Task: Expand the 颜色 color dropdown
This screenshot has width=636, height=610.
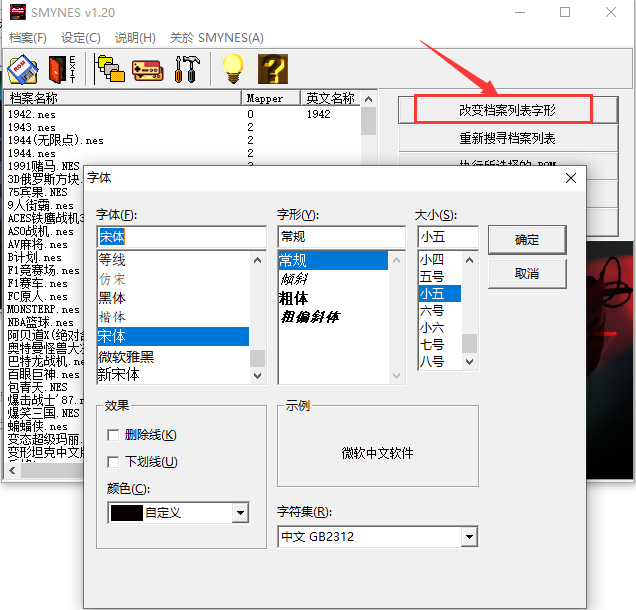Action: (x=239, y=513)
